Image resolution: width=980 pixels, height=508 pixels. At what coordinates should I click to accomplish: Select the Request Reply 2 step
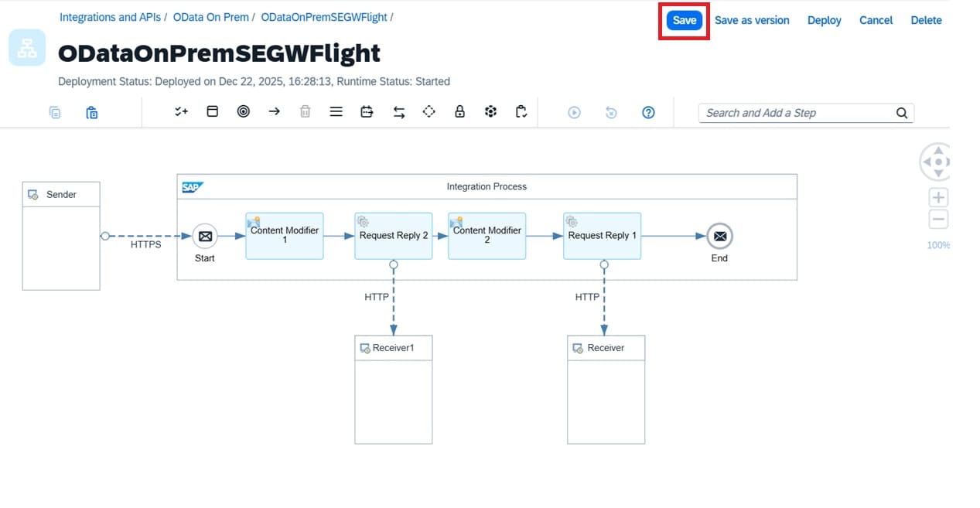pos(393,236)
